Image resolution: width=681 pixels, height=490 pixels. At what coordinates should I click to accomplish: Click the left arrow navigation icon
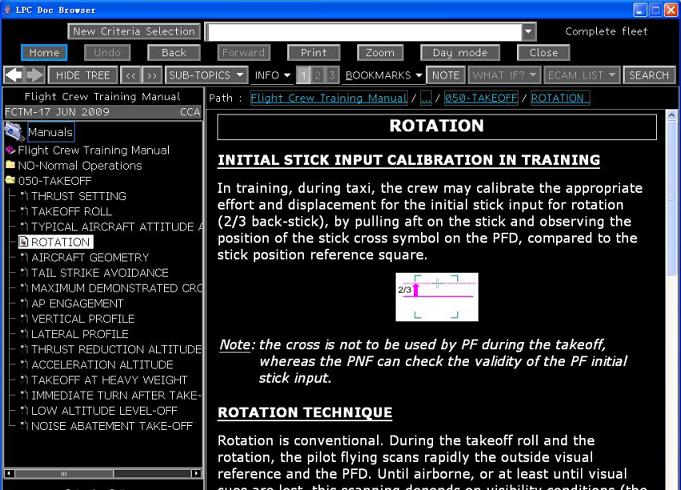14,75
